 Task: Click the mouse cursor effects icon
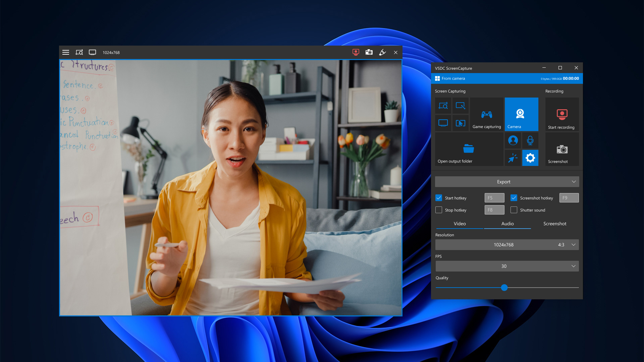(513, 158)
